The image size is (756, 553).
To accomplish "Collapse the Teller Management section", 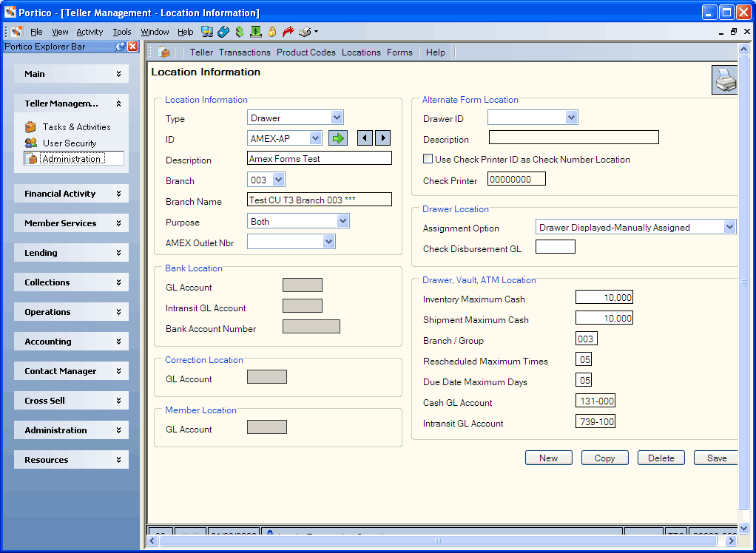I will 71,104.
